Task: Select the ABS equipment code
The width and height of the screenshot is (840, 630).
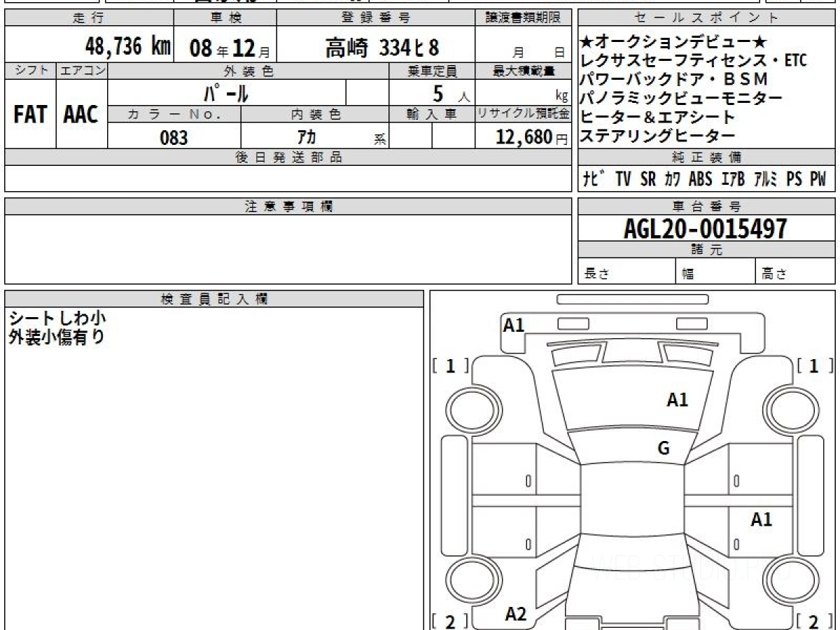Action: pos(700,179)
